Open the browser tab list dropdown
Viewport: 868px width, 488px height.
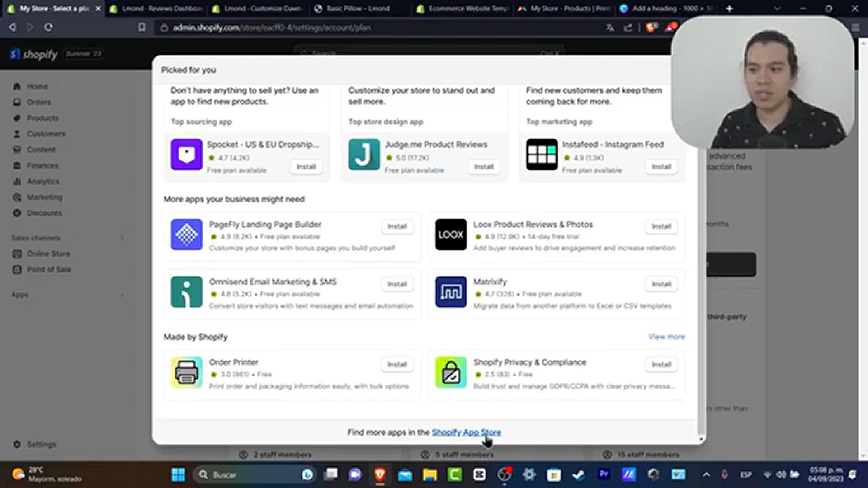[x=777, y=9]
